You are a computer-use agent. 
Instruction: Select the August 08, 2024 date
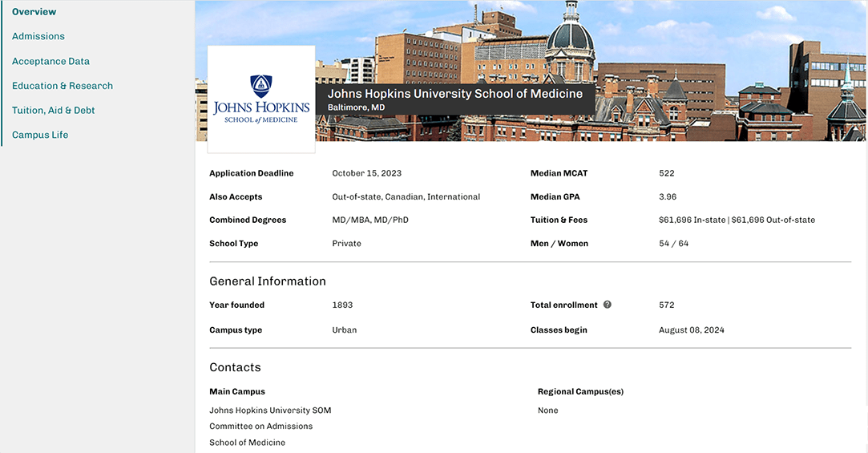pos(692,330)
